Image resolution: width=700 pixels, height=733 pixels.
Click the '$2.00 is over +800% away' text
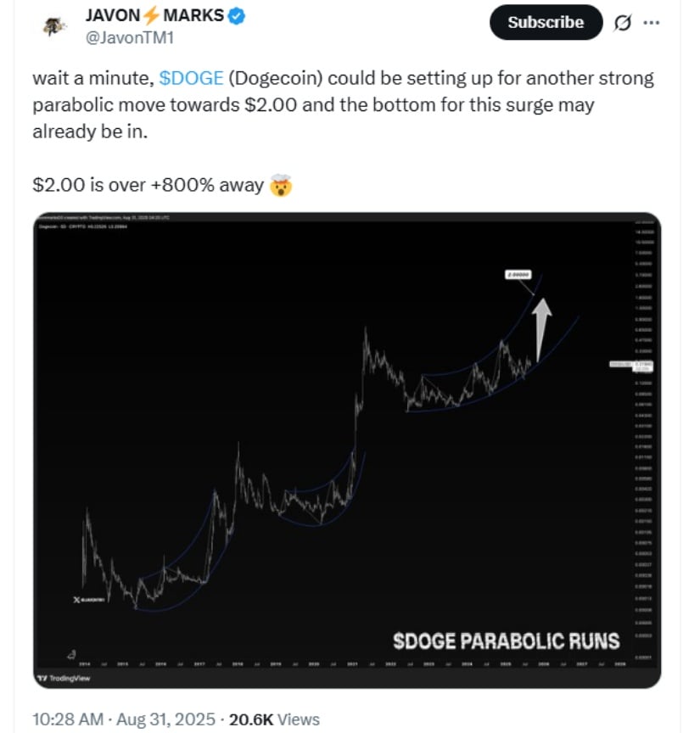tap(148, 185)
